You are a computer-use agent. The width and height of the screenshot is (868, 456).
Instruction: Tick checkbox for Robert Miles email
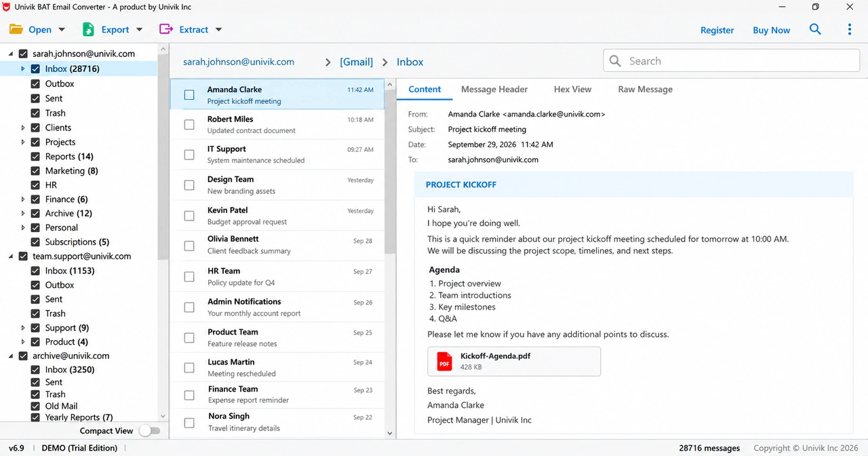[x=189, y=125]
